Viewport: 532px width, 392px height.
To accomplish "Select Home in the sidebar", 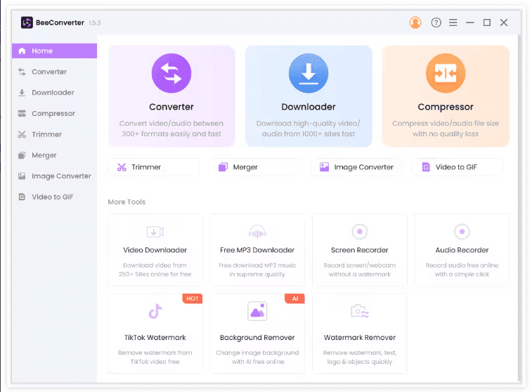I will pyautogui.click(x=54, y=51).
